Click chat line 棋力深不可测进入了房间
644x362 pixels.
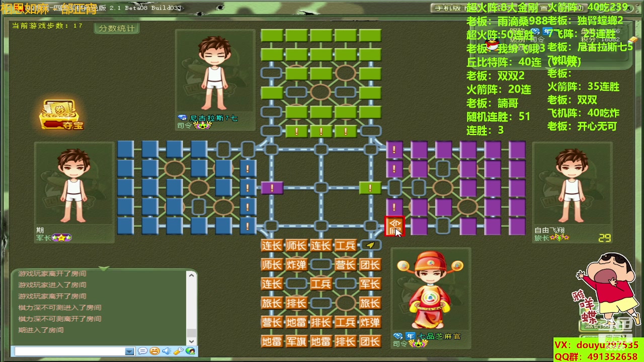[x=60, y=308]
